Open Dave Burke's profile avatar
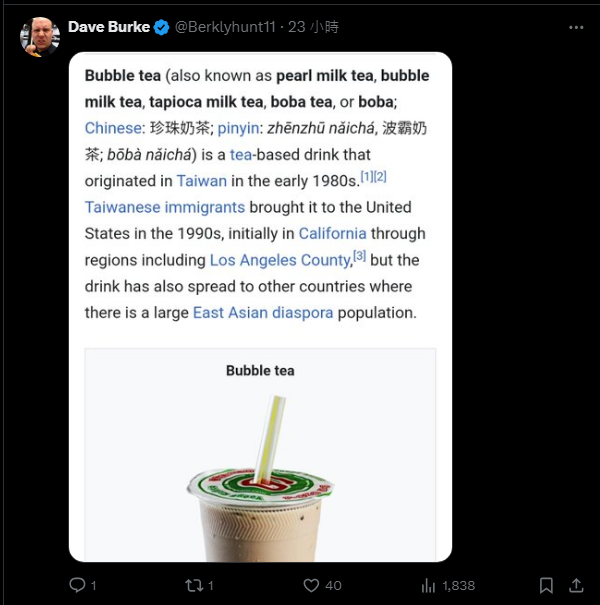 tap(40, 37)
